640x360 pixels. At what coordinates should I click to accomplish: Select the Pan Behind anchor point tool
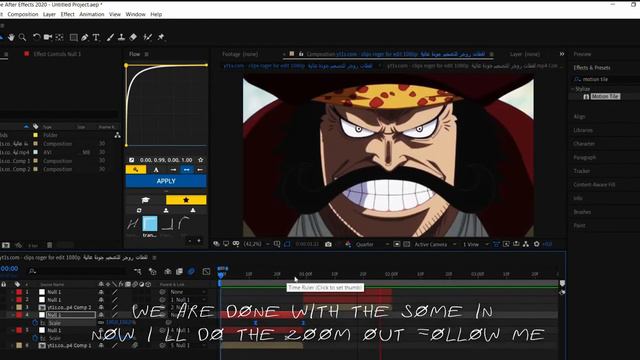click(x=60, y=37)
